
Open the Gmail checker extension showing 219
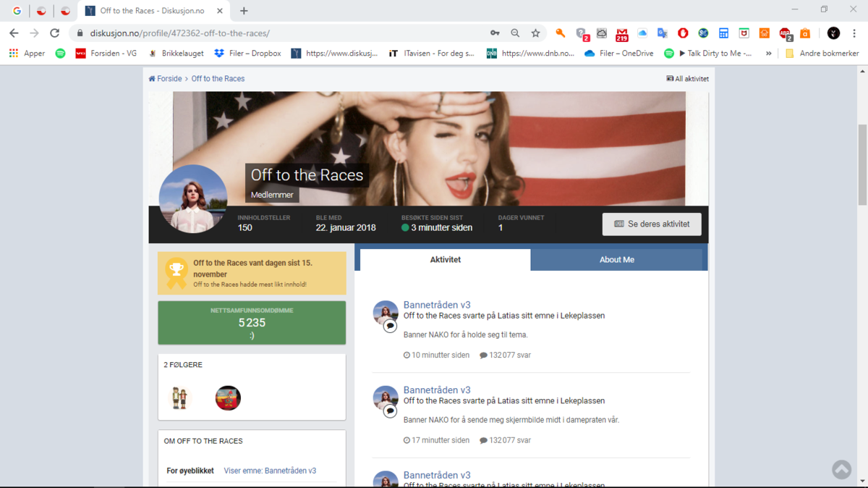[x=622, y=34]
